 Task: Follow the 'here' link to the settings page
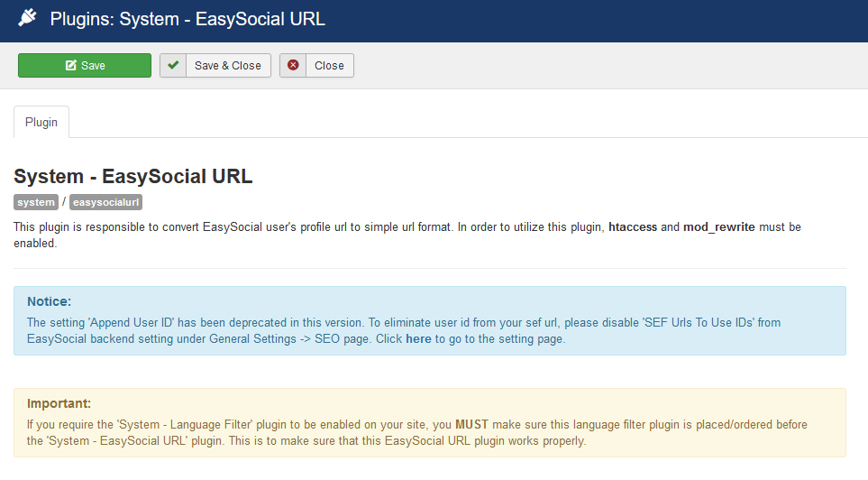tap(418, 338)
